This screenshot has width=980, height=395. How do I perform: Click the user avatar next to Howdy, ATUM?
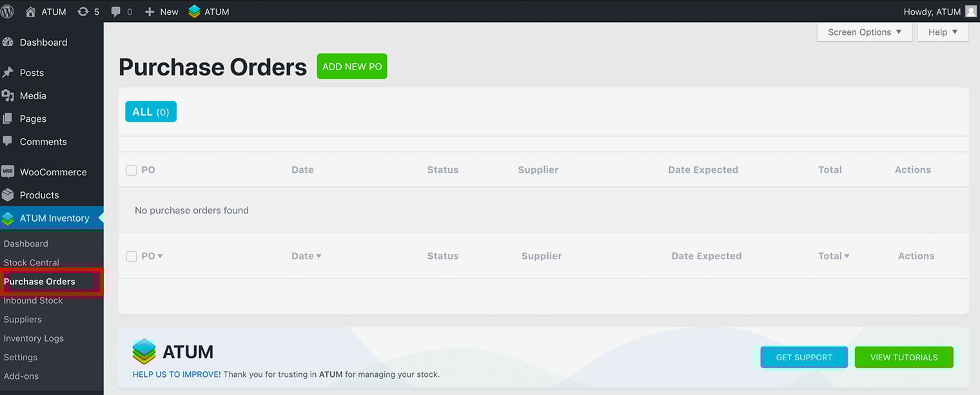(971, 12)
